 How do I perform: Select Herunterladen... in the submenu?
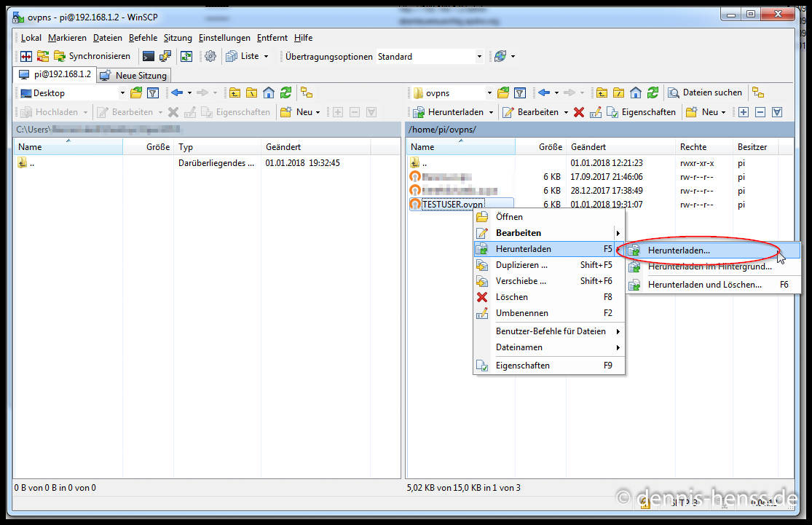coord(712,250)
